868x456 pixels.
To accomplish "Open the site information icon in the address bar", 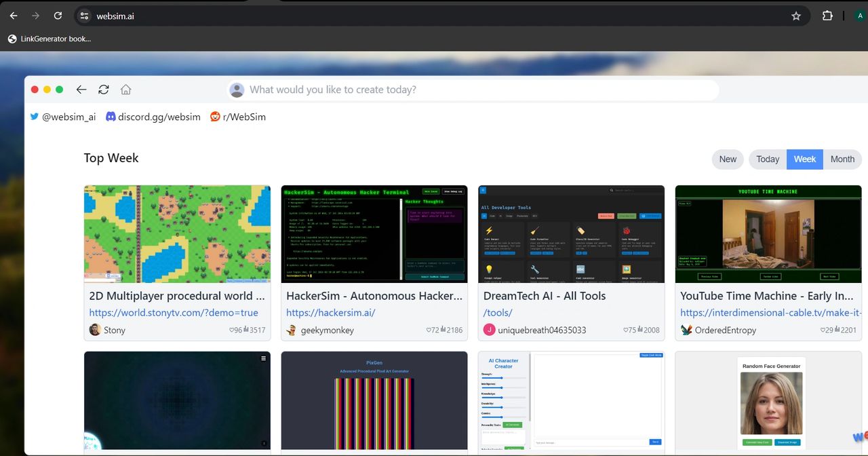I will click(x=83, y=16).
